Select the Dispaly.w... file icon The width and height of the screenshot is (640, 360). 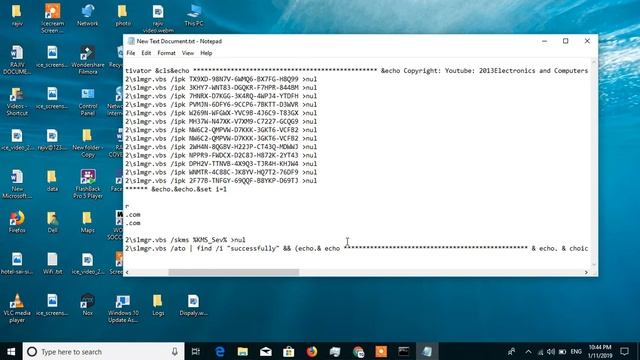pyautogui.click(x=193, y=305)
